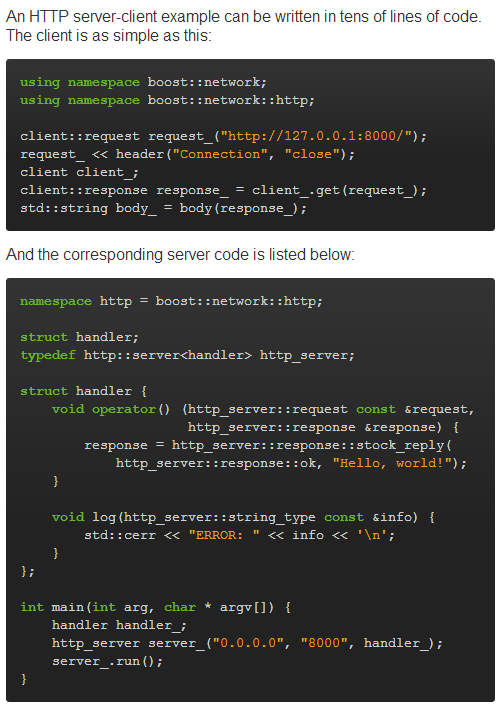Click "int main" function signature
Screen dimensions: 496x708
click(156, 607)
